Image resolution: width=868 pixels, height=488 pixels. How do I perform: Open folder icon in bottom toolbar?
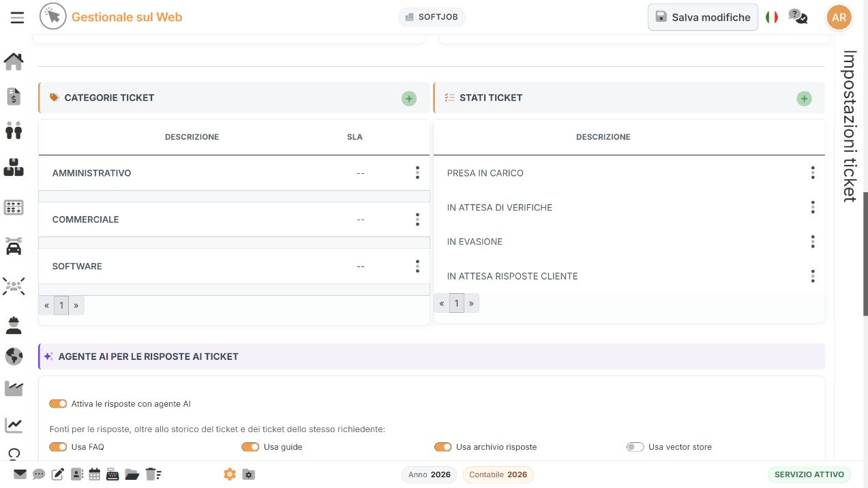pos(132,474)
